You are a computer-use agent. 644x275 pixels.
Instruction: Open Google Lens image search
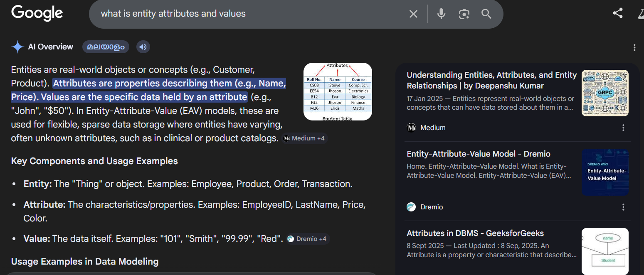[464, 14]
